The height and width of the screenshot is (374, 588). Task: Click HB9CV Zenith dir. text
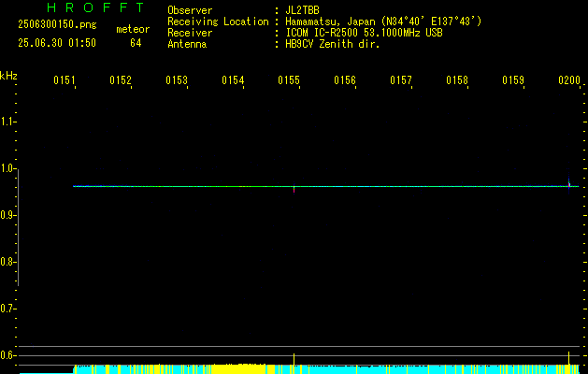[x=333, y=44]
